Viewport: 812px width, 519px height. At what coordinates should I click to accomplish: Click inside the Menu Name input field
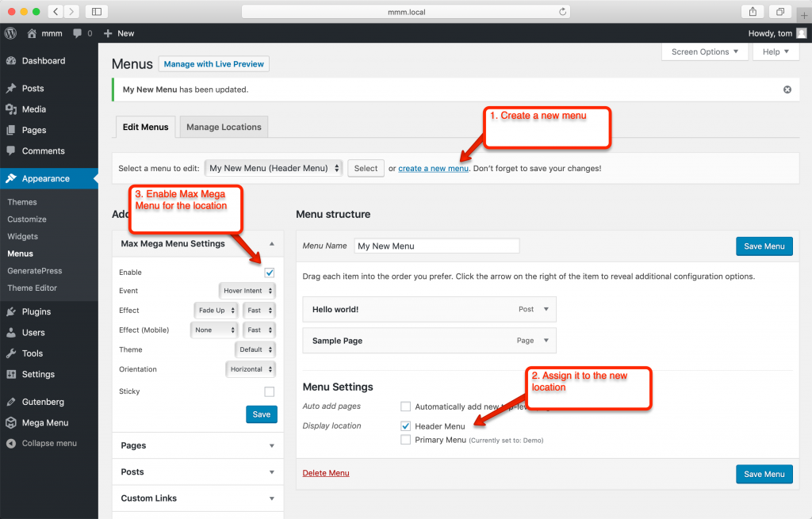pos(437,246)
